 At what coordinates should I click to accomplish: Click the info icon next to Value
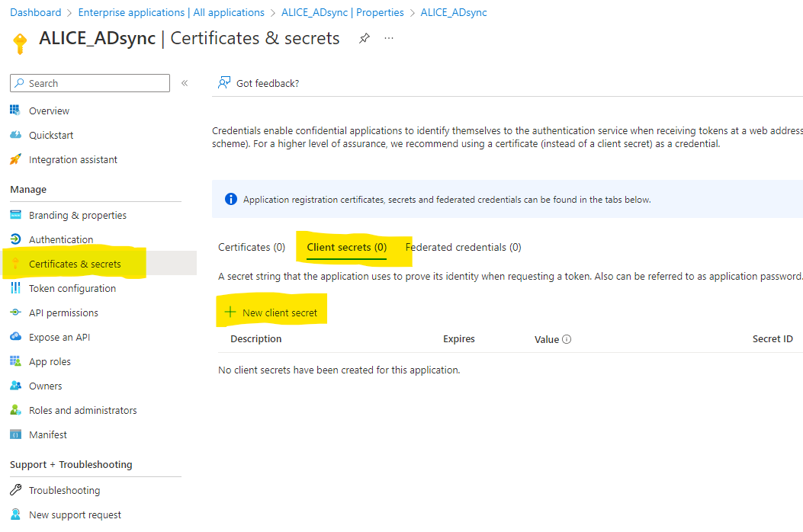coord(567,339)
